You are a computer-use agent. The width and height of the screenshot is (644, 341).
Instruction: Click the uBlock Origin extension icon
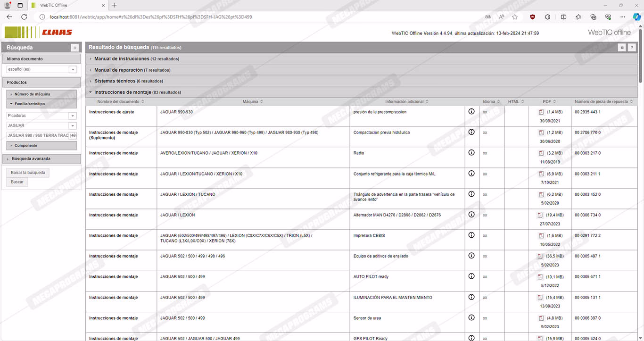click(x=532, y=17)
